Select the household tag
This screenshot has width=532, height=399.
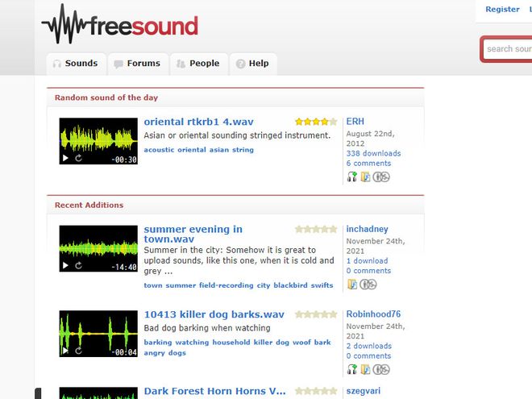[231, 343]
